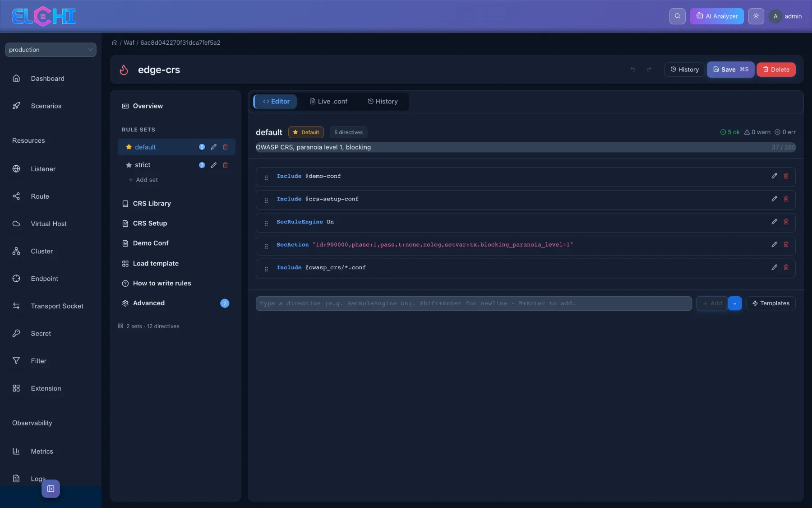Delete the strict rule set
The width and height of the screenshot is (812, 508).
coord(226,165)
